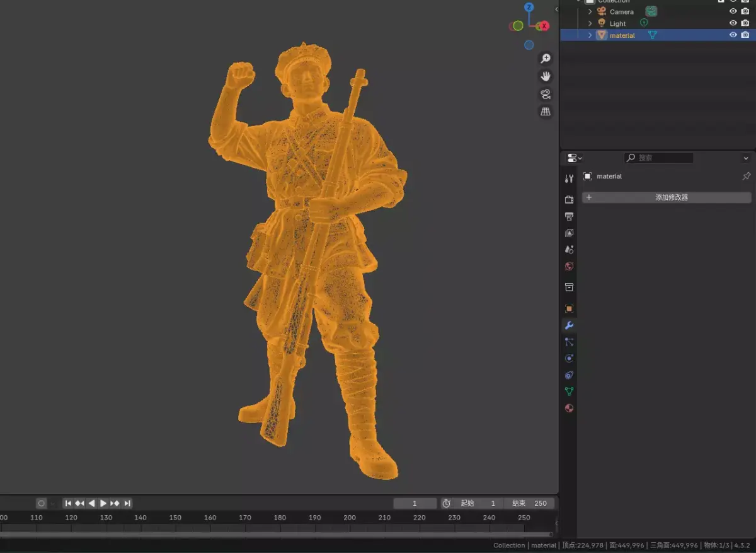Pin the material properties context
756x553 pixels.
click(747, 177)
